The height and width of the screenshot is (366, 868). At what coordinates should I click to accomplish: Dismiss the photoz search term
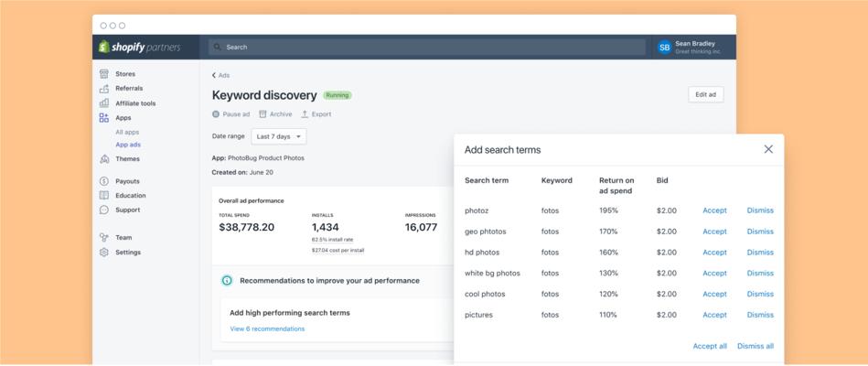(x=760, y=210)
